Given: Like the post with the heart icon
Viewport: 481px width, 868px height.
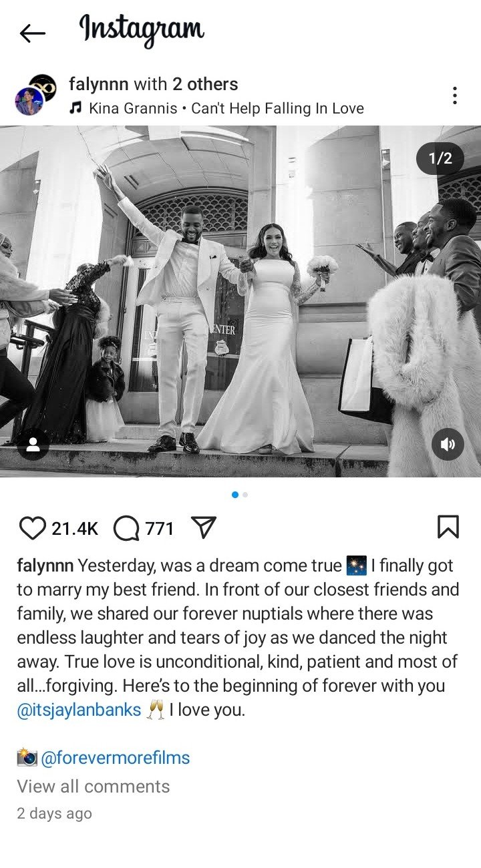Looking at the screenshot, I should coord(32,528).
